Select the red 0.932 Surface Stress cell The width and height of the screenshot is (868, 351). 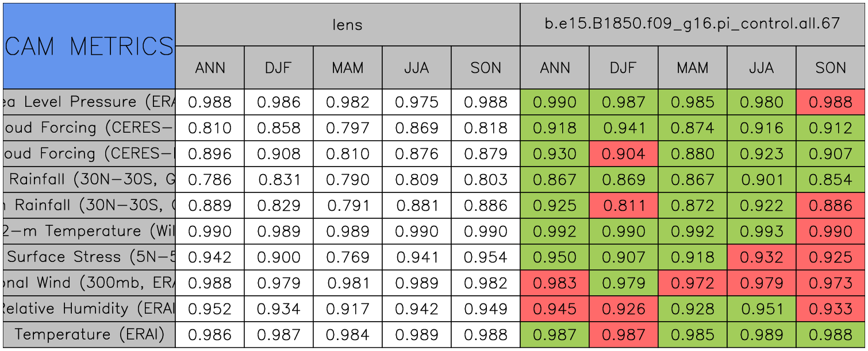click(x=761, y=257)
